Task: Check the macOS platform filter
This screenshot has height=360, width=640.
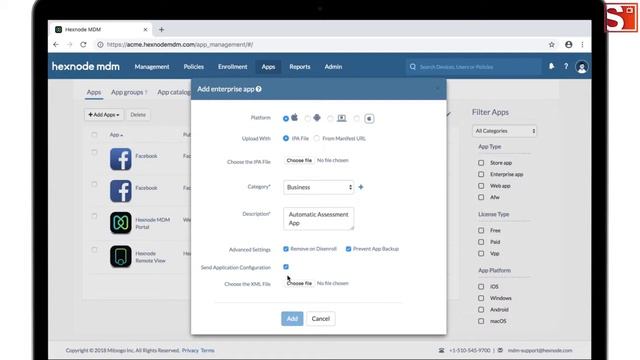Action: click(481, 321)
